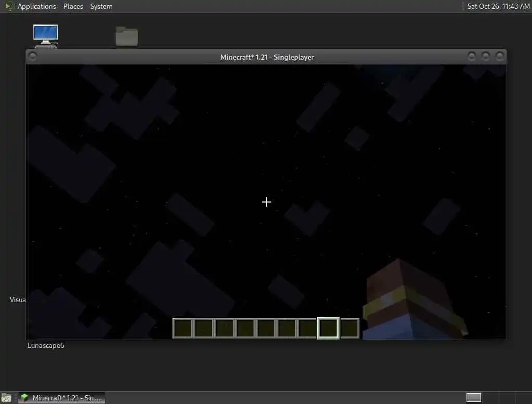532x404 pixels.
Task: Open the Applications menu
Action: (x=37, y=6)
